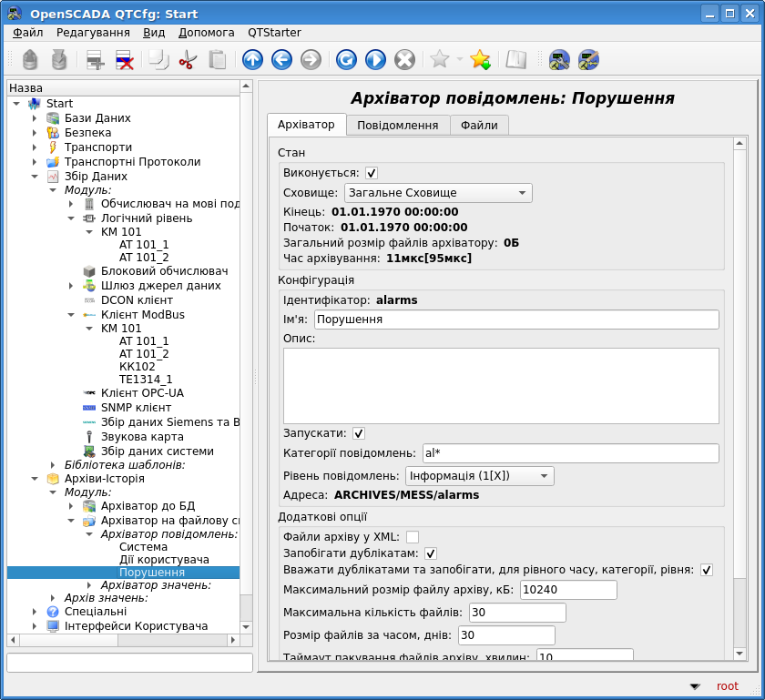Click the delete item icon with red X
The image size is (765, 700).
tap(125, 60)
